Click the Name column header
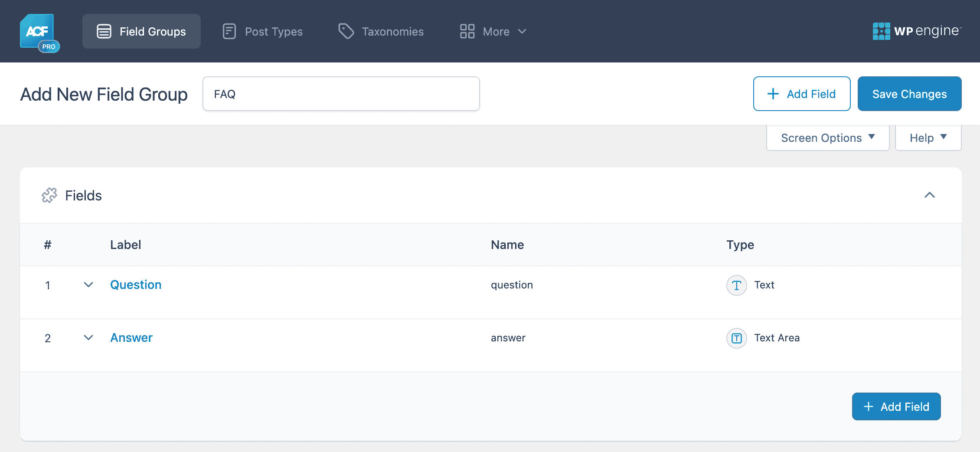Image resolution: width=980 pixels, height=452 pixels. (x=507, y=245)
